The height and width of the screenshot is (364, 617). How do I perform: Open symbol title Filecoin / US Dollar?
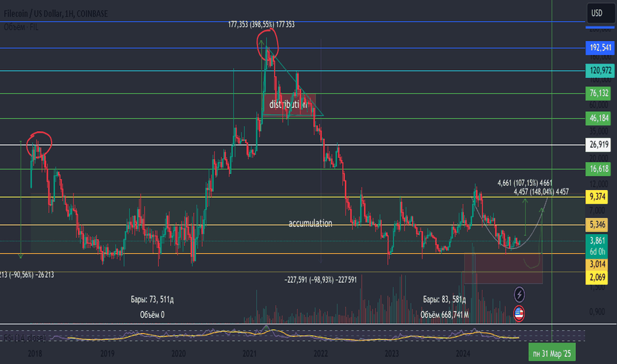click(x=56, y=14)
